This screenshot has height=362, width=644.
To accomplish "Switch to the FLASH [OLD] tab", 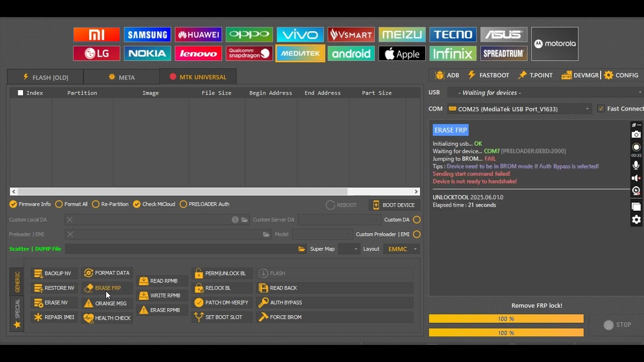I will click(45, 77).
